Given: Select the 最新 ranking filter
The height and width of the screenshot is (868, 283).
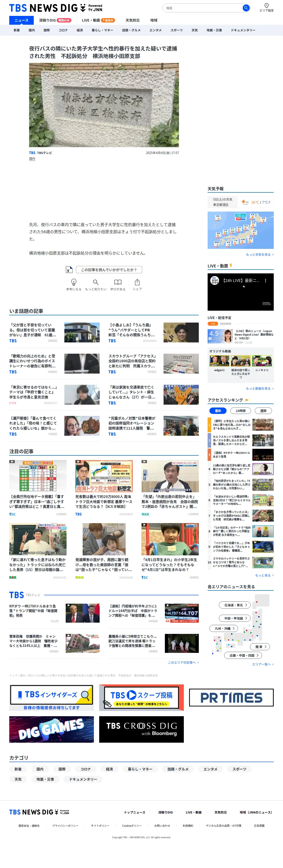Looking at the screenshot, I should point(218,411).
